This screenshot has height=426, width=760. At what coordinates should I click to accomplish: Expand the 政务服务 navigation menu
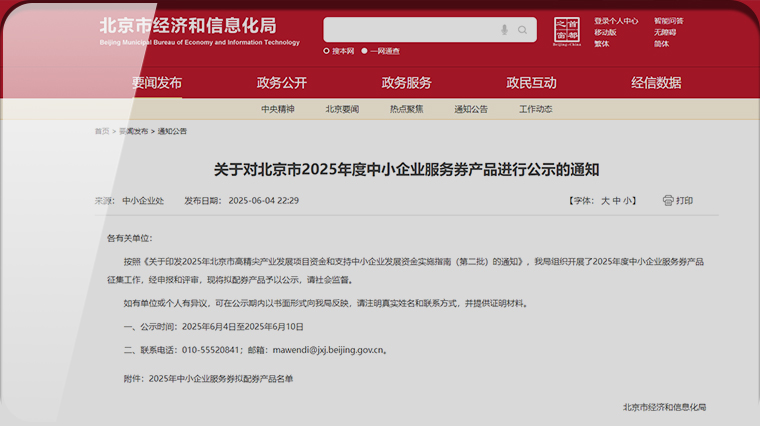407,83
